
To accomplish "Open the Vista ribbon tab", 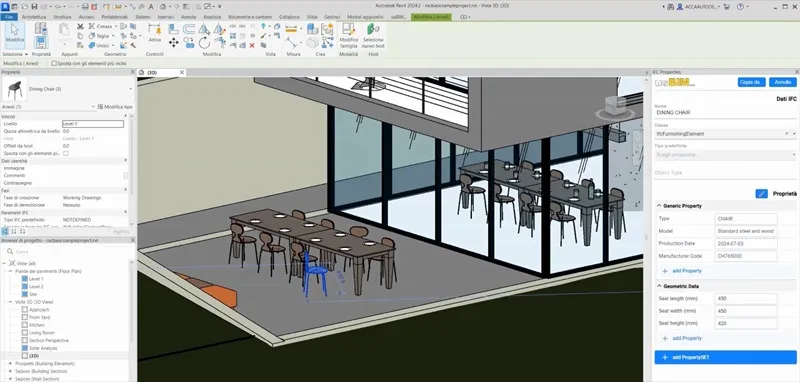I will click(x=312, y=17).
